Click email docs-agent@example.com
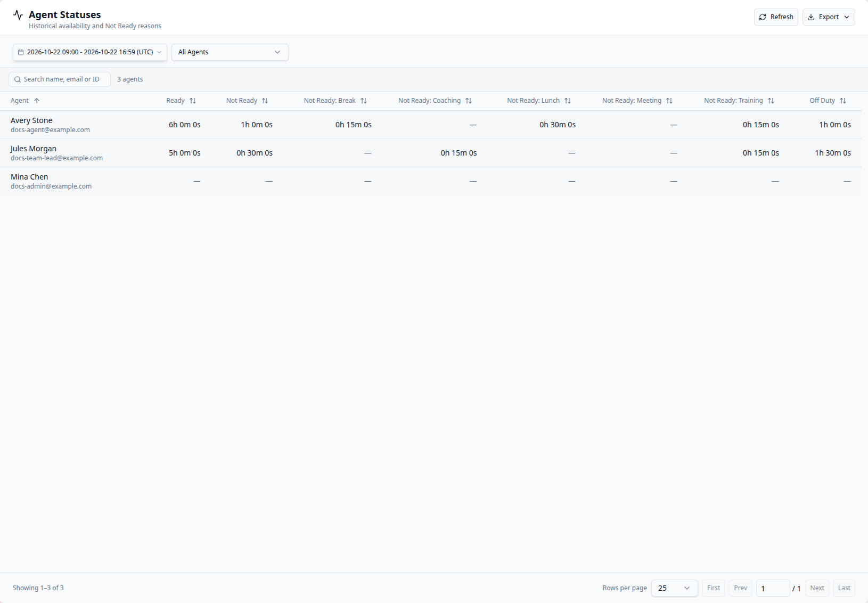 pos(50,130)
